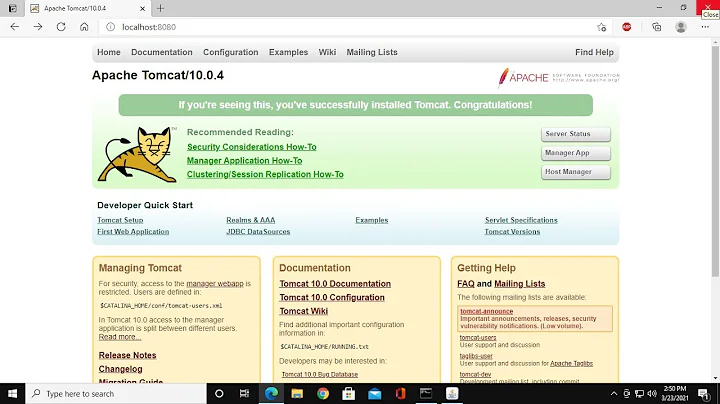Click the browser back arrow

pyautogui.click(x=14, y=27)
